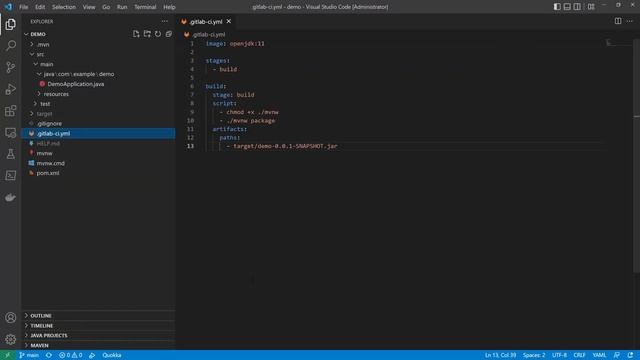Open the mvnw file
This screenshot has width=640, height=360.
pyautogui.click(x=98, y=153)
